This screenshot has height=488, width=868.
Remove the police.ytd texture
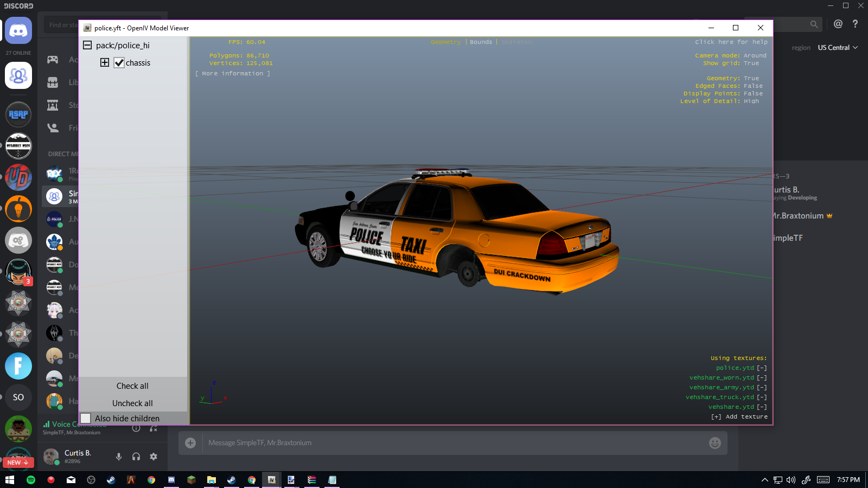coord(762,368)
